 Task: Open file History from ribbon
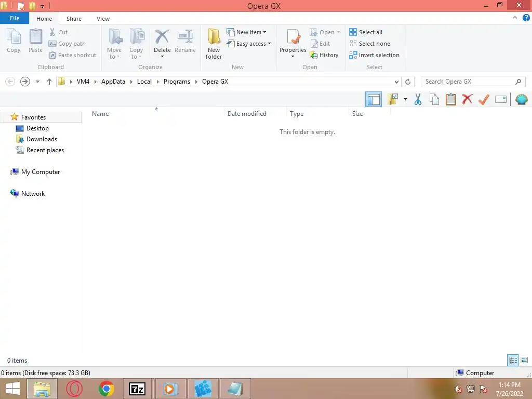pos(324,55)
